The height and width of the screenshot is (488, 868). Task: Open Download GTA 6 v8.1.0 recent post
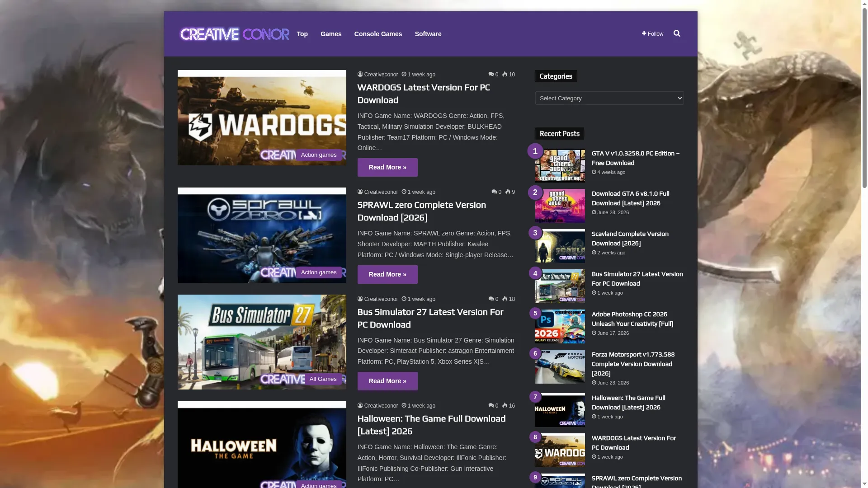631,198
